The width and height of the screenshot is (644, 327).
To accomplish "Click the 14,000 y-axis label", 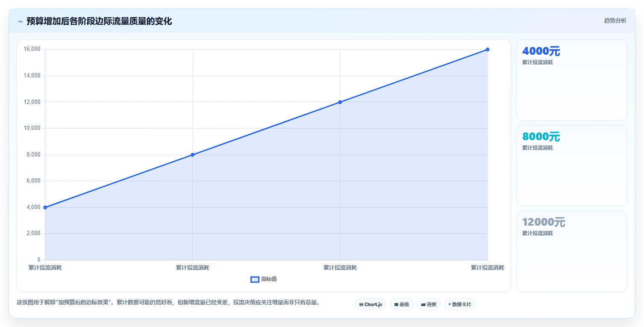I will pos(32,76).
